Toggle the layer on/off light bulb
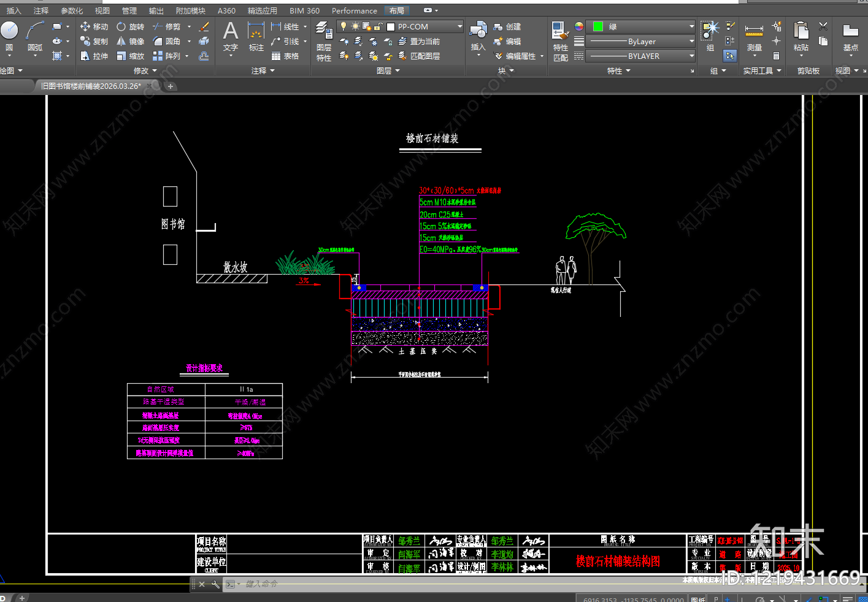Image resolution: width=868 pixels, height=602 pixels. pos(344,26)
